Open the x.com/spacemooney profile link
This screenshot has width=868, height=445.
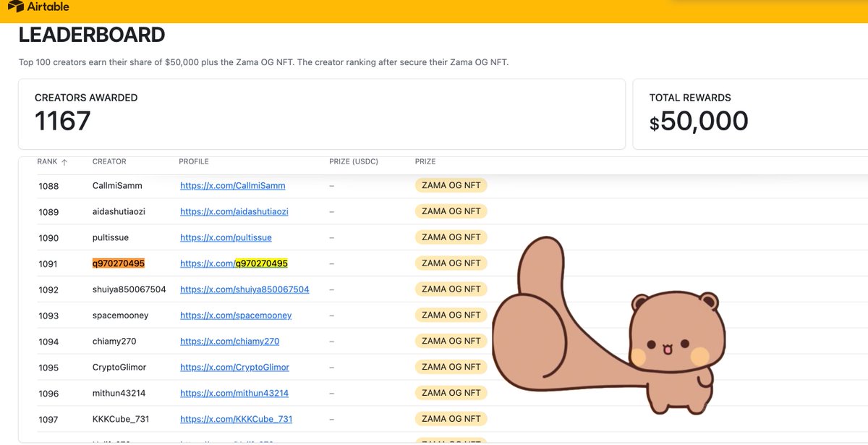pos(236,315)
